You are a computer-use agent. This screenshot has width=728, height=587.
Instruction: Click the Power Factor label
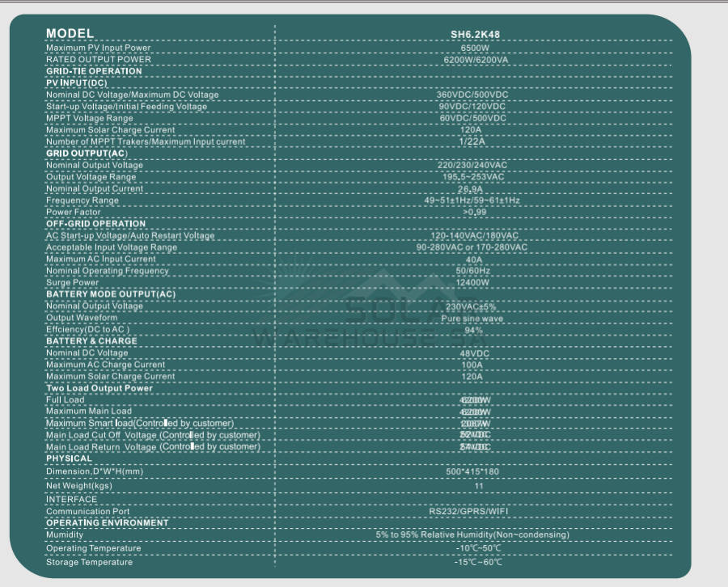tap(74, 212)
